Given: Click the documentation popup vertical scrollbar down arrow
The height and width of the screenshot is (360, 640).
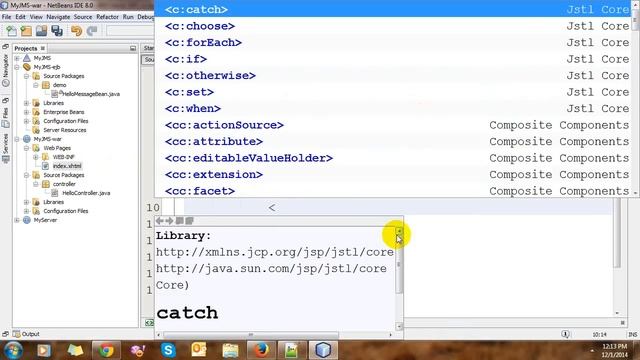Looking at the screenshot, I should 399,327.
